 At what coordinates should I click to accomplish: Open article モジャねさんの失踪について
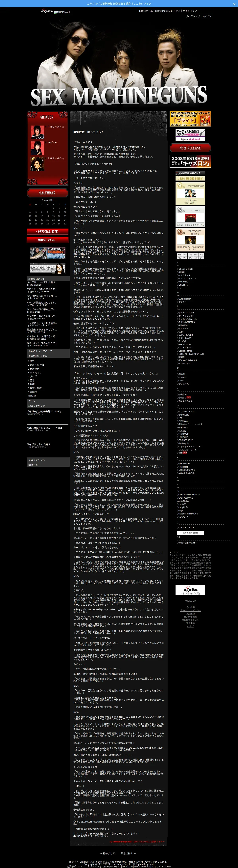point(44,411)
